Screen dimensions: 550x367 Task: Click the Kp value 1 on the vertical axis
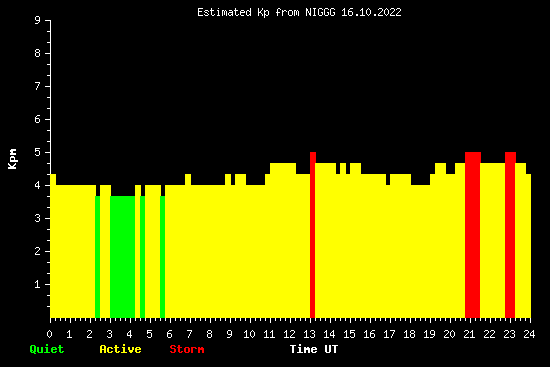37,284
